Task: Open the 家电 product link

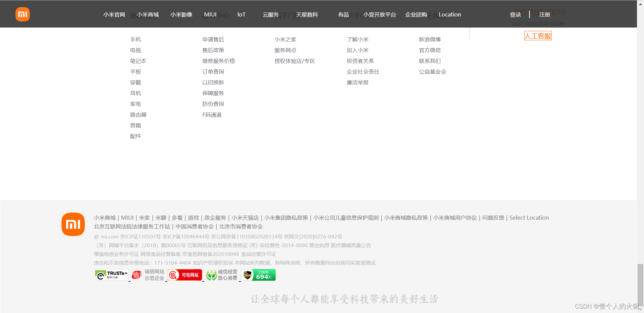Action: [x=136, y=104]
